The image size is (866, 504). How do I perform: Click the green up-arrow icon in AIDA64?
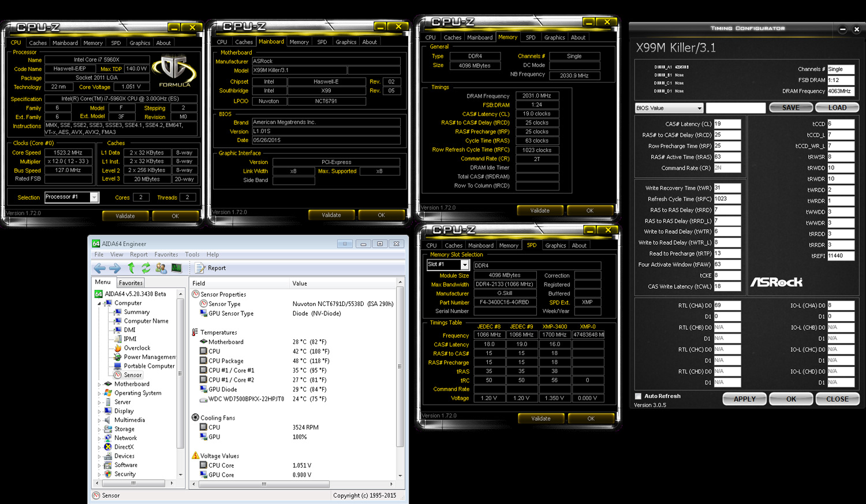[131, 268]
